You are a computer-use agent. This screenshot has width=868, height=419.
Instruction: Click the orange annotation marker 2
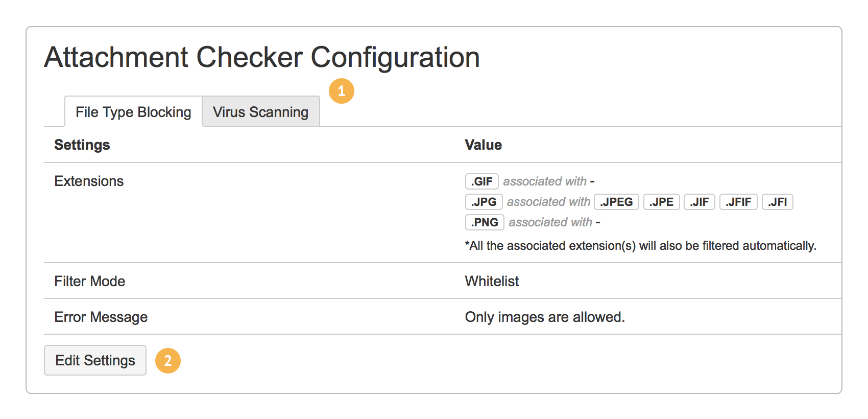click(168, 360)
